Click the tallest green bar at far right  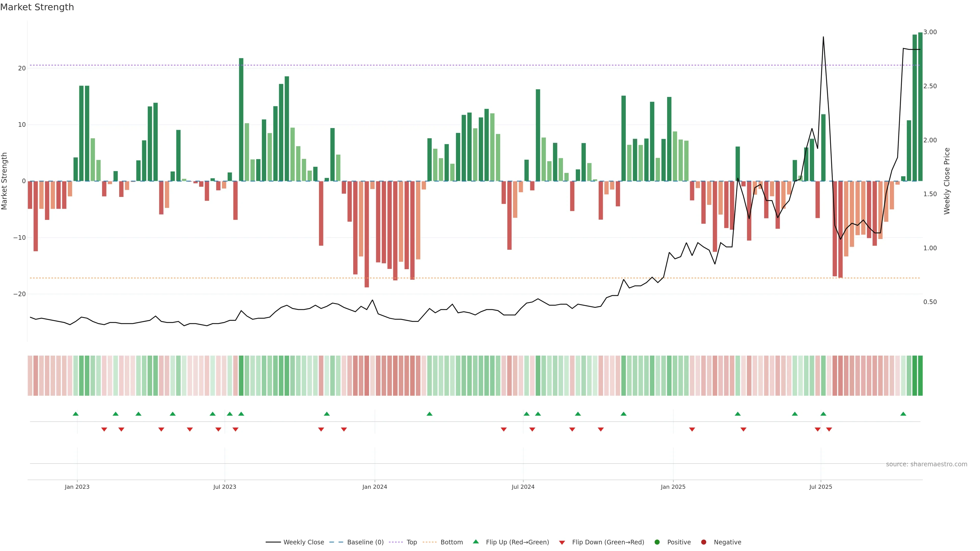920,106
